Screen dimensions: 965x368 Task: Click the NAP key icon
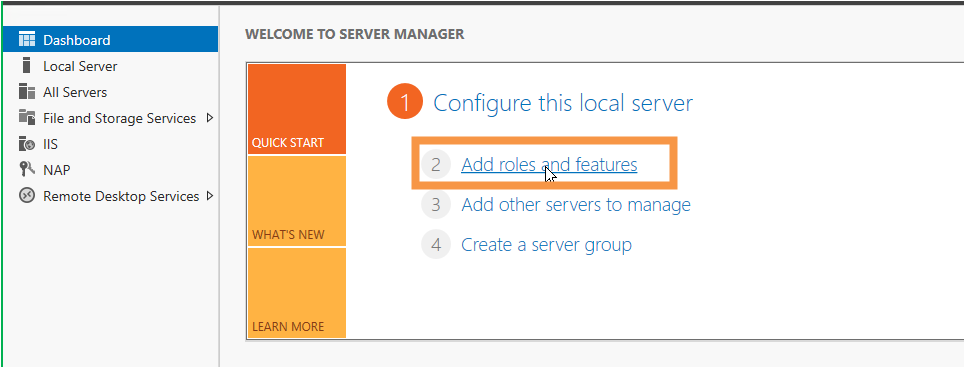[27, 170]
